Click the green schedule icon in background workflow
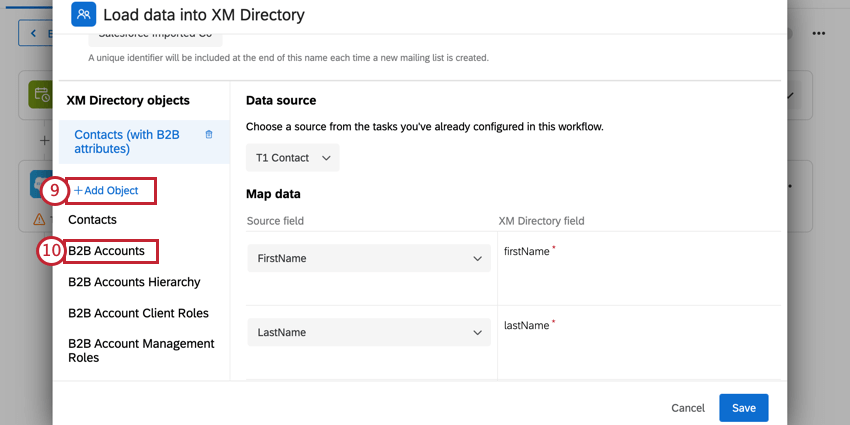850x425 pixels. coord(41,95)
